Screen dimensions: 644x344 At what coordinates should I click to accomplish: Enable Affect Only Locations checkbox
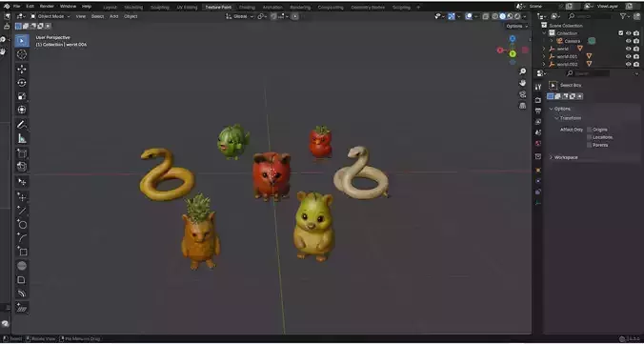click(590, 137)
